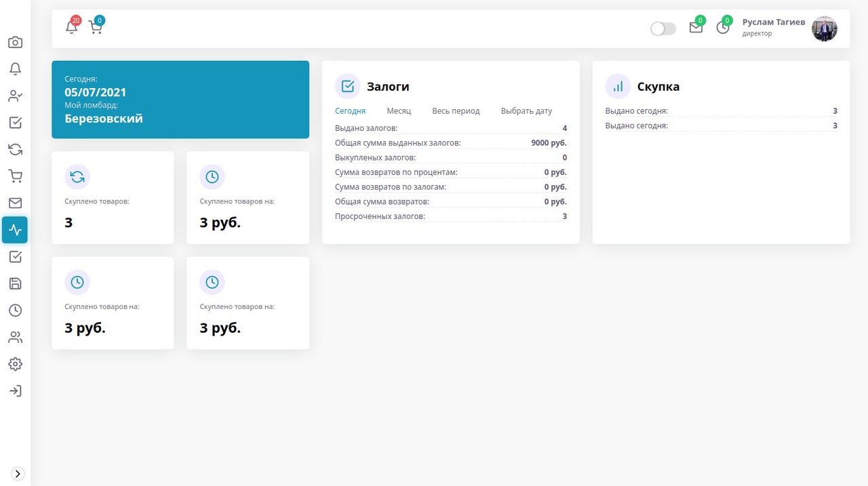Click Сумма возвратов по процентам label
868x486 pixels.
(396, 172)
